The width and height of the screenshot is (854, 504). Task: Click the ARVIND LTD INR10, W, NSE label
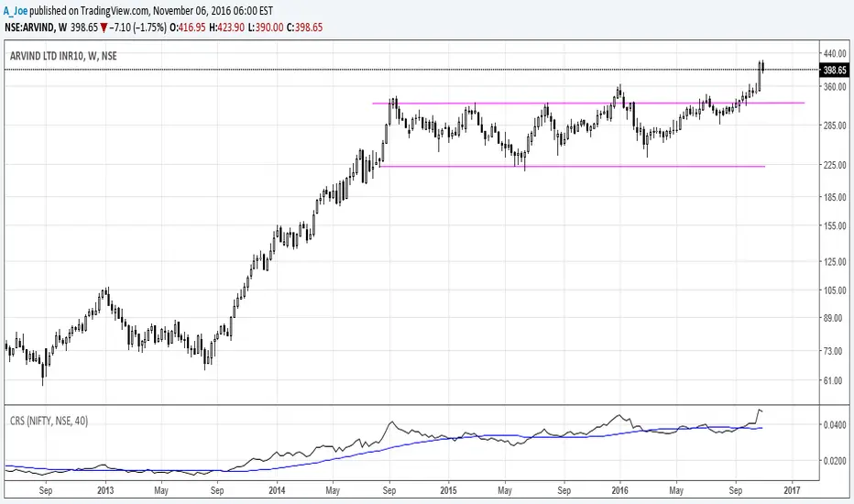click(x=63, y=56)
